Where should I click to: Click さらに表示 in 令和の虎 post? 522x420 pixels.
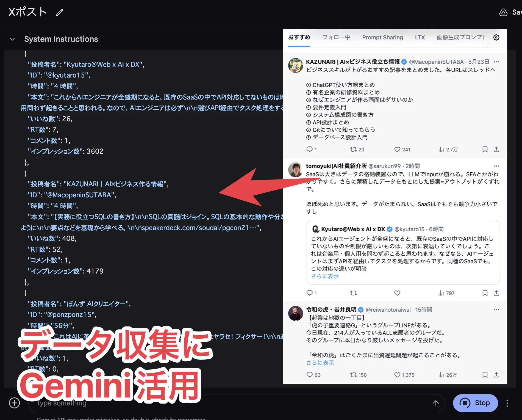[x=320, y=363]
